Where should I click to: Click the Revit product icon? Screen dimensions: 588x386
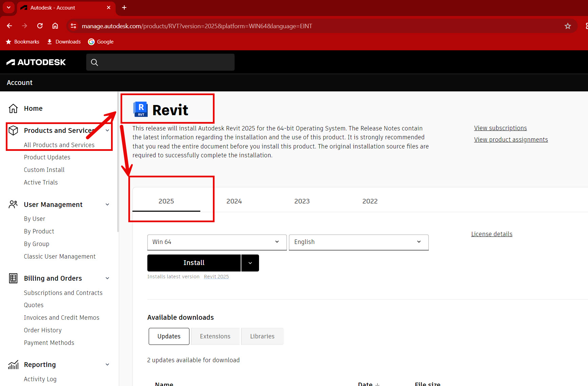(x=140, y=109)
